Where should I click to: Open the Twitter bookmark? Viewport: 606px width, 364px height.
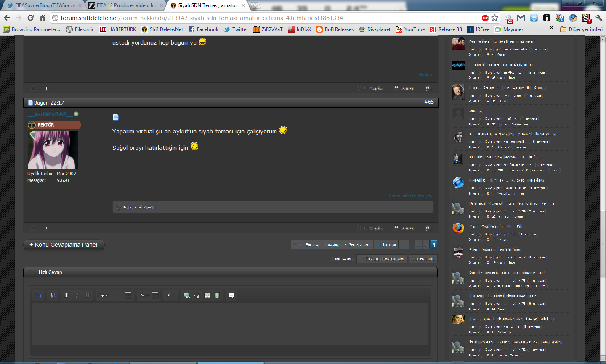[x=236, y=29]
